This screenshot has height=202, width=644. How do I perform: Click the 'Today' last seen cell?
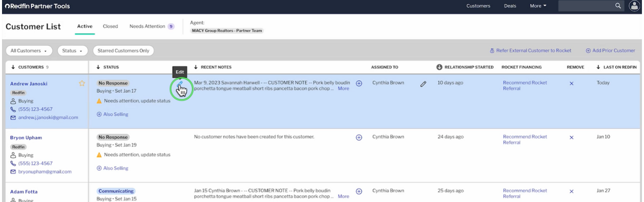point(603,83)
